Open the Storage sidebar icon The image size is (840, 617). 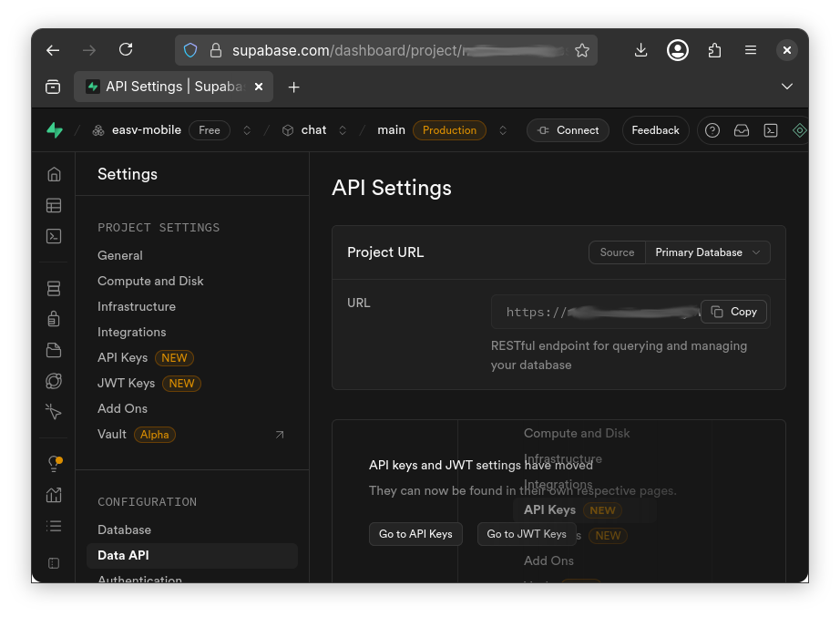coord(54,350)
